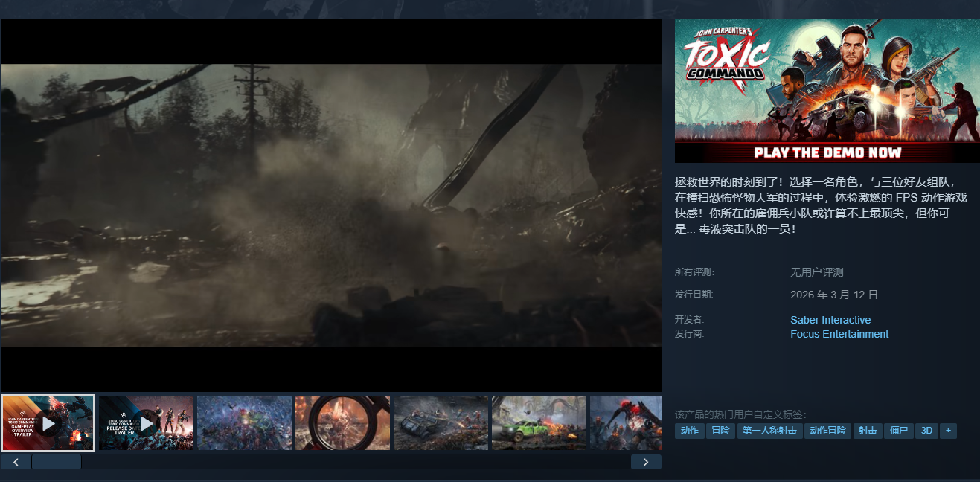Open the green car screenshot thumbnail

tap(539, 423)
